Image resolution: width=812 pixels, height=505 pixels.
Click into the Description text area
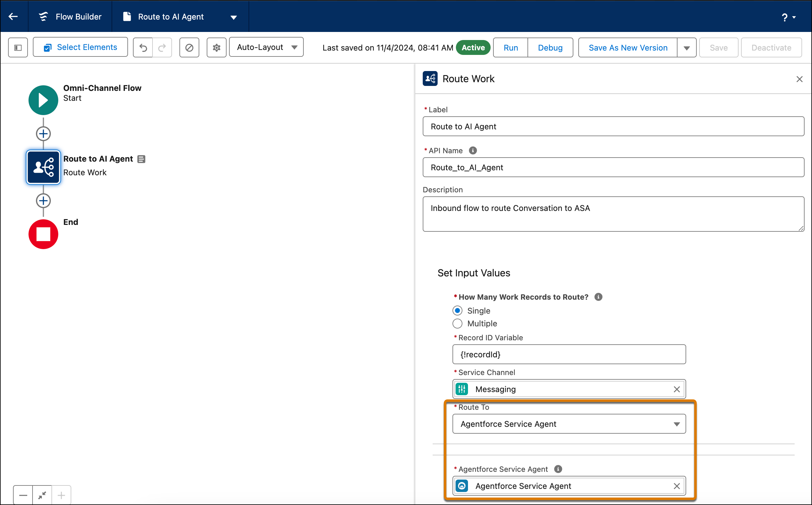click(x=613, y=214)
